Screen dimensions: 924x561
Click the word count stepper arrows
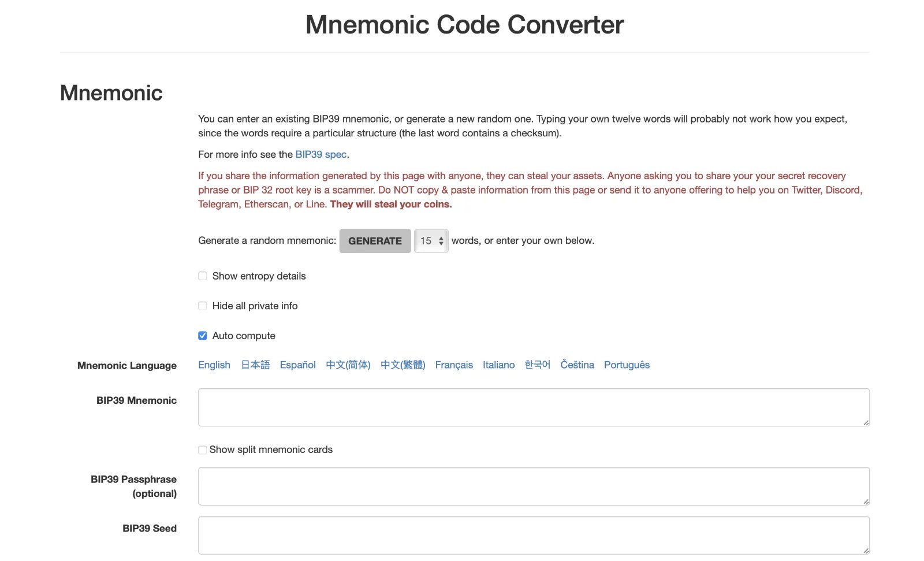click(442, 241)
